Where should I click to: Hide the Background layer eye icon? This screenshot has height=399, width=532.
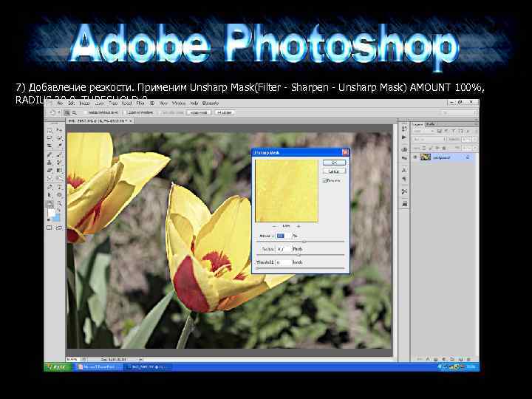tap(415, 157)
